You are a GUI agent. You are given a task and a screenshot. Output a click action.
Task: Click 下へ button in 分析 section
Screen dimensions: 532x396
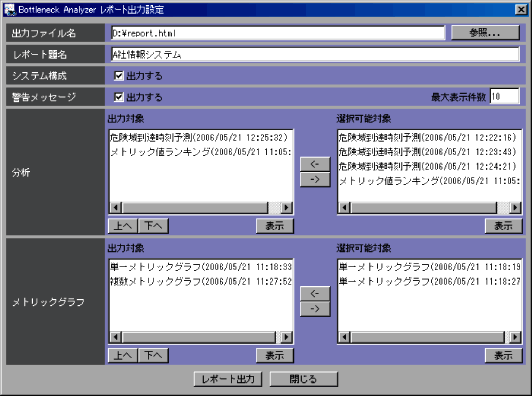click(153, 226)
